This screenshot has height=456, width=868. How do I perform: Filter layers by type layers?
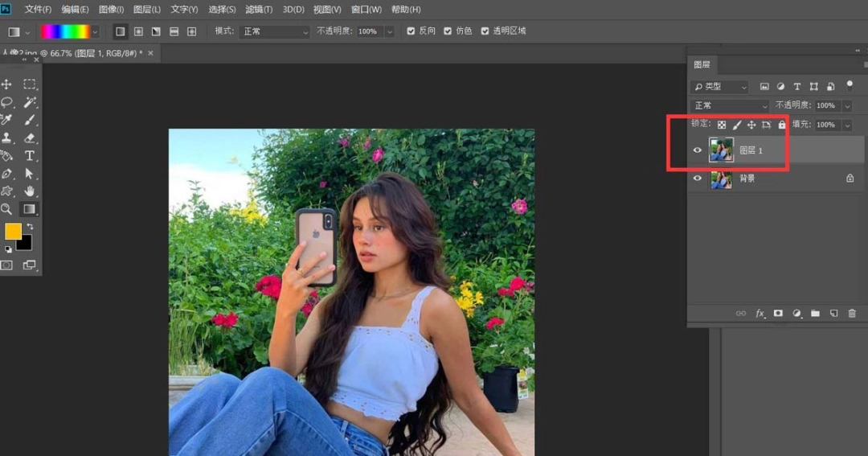[x=797, y=86]
